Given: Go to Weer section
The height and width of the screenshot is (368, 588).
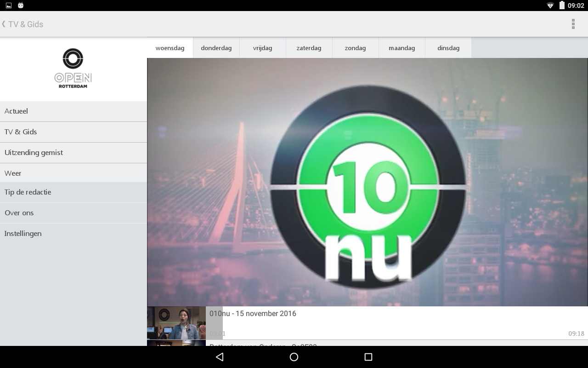Looking at the screenshot, I should point(73,173).
